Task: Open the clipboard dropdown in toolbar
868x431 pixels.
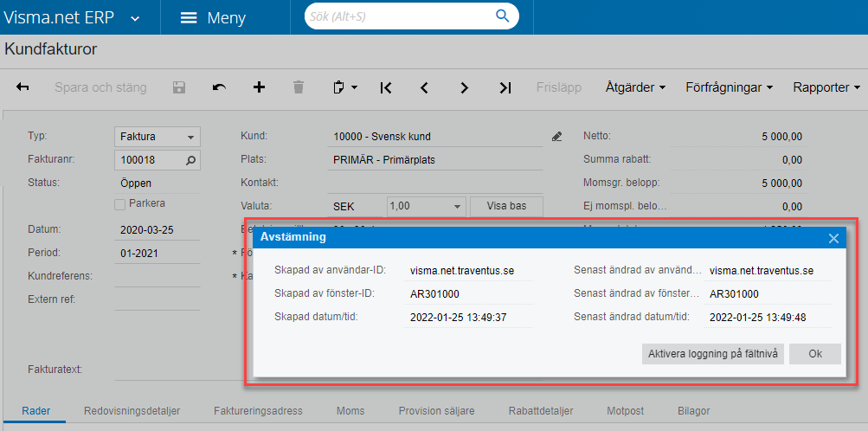Action: click(344, 87)
